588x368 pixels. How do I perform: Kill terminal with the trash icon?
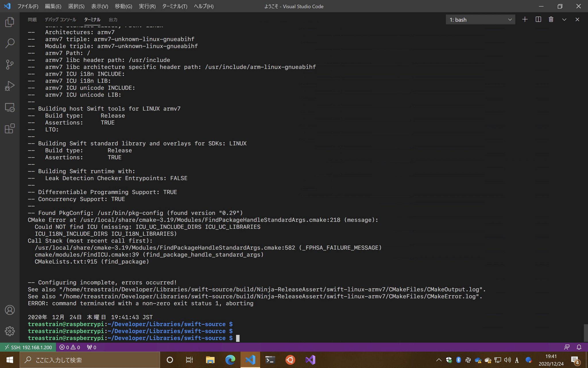[551, 20]
